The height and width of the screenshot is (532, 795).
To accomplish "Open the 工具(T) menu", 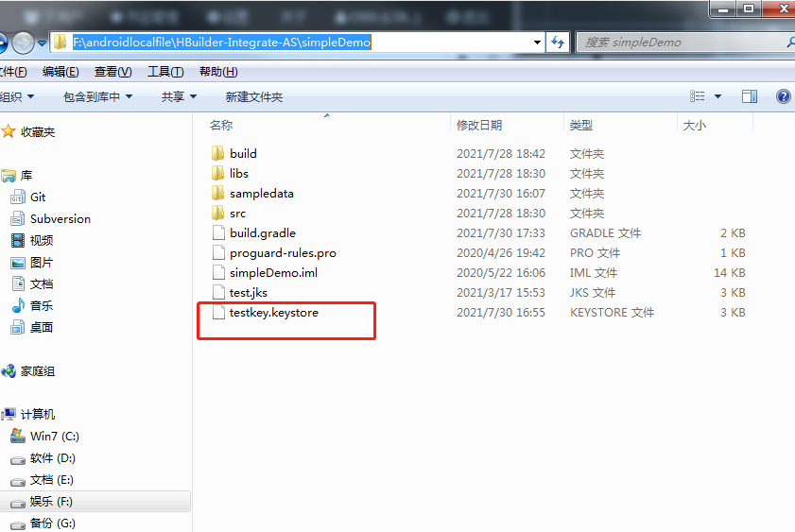I will [x=165, y=72].
